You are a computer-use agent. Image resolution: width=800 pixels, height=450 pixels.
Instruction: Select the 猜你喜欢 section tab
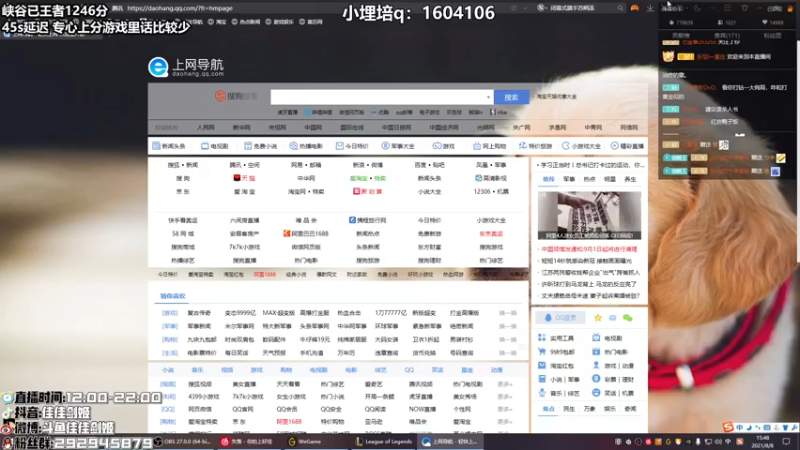pos(173,296)
